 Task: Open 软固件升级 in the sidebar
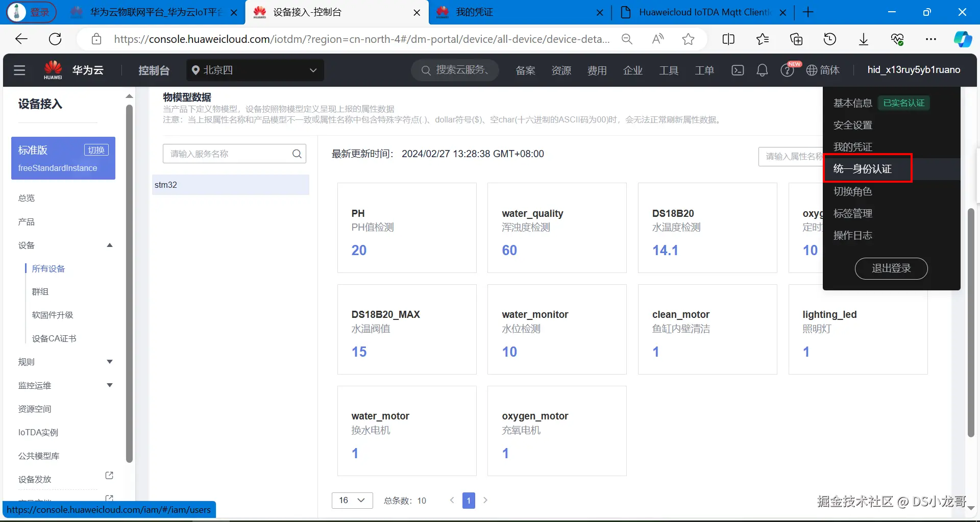(53, 315)
